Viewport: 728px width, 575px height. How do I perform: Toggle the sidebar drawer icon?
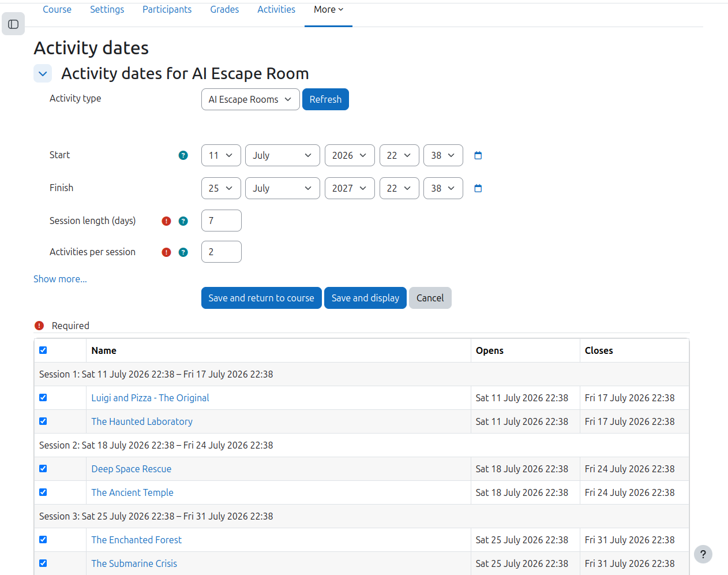pyautogui.click(x=13, y=24)
